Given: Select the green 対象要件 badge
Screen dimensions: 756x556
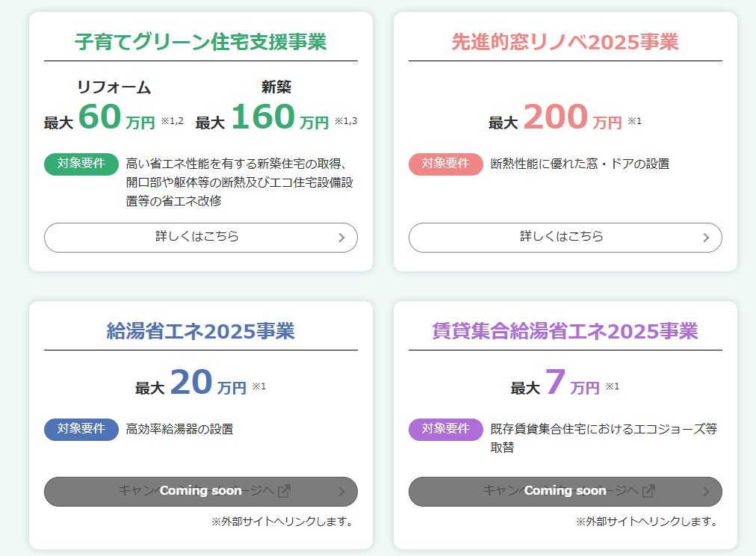Looking at the screenshot, I should [x=81, y=164].
